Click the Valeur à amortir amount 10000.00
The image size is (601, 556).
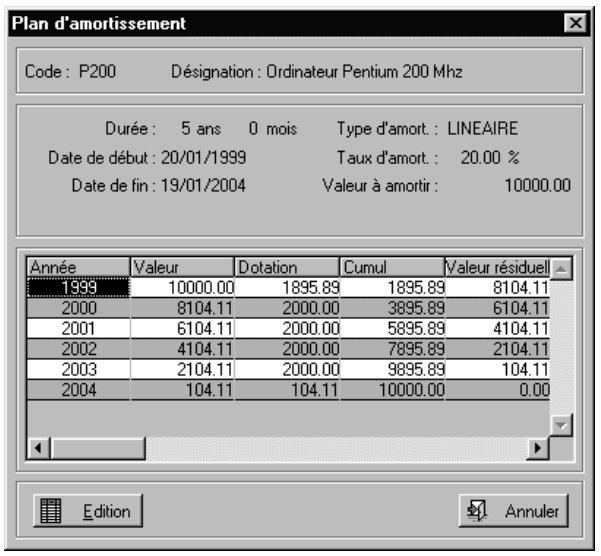538,185
